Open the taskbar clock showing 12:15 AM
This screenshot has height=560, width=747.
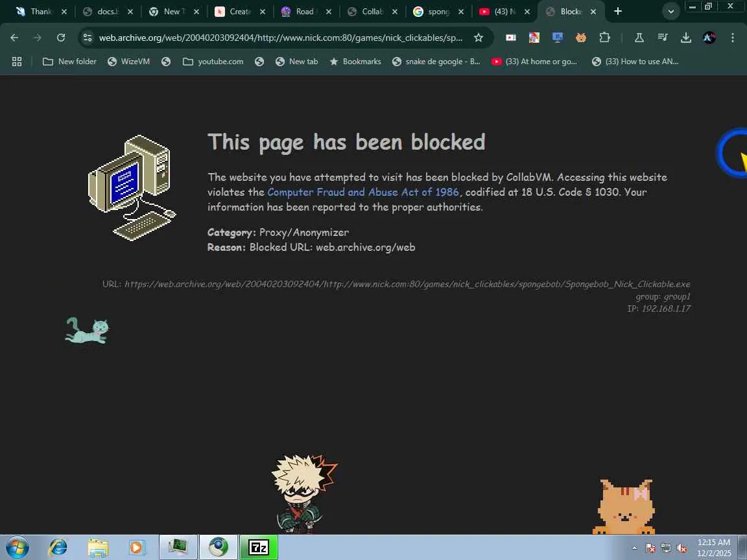click(x=714, y=548)
